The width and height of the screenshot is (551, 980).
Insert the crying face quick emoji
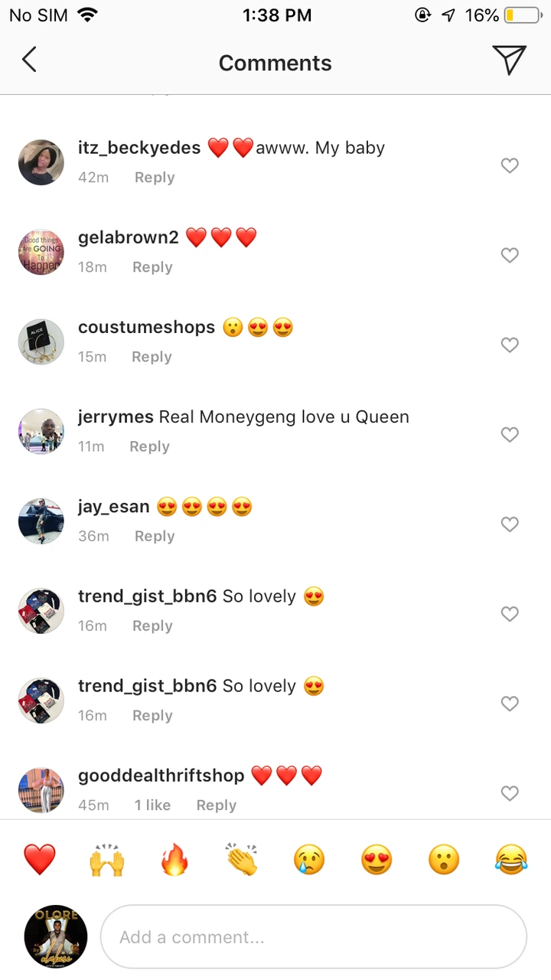click(309, 860)
